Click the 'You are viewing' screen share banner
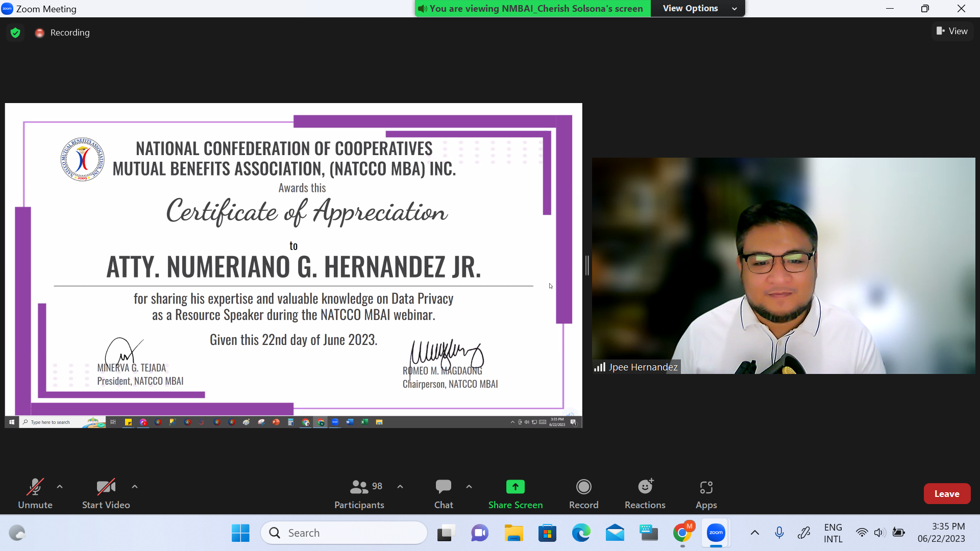The image size is (980, 551). (532, 8)
